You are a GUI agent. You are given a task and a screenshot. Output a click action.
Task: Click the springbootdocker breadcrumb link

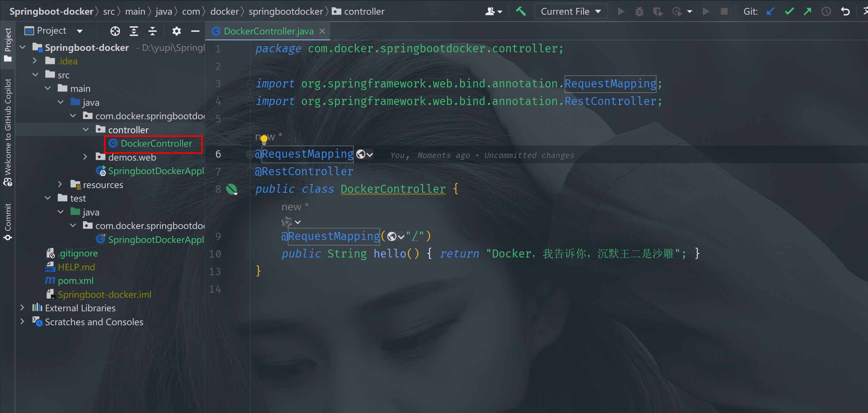click(x=285, y=11)
